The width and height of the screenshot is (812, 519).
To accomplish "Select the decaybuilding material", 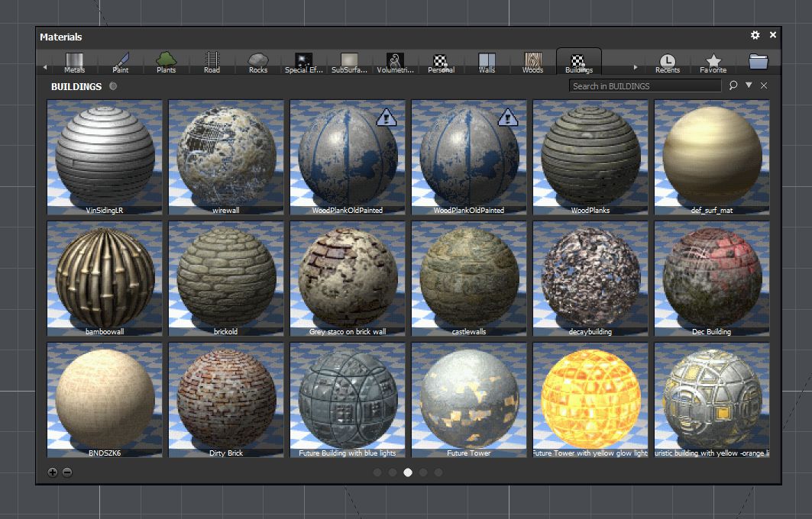I will (590, 279).
